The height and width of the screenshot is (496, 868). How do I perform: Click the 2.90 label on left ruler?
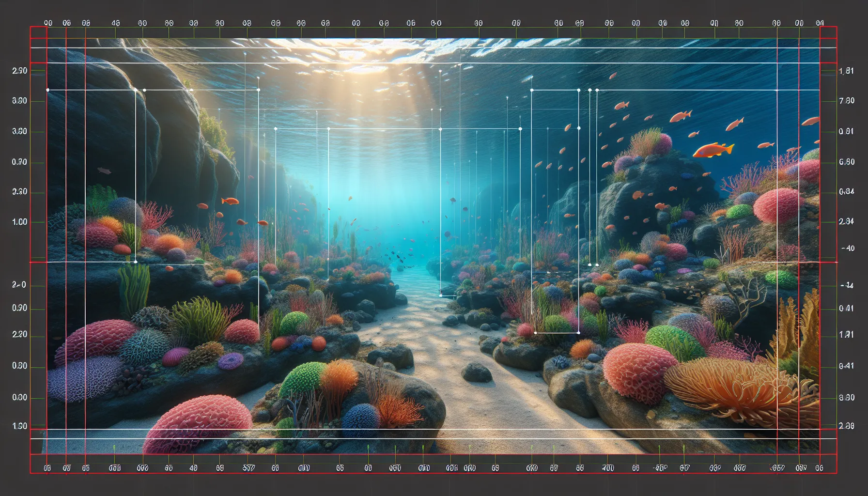[x=19, y=71]
